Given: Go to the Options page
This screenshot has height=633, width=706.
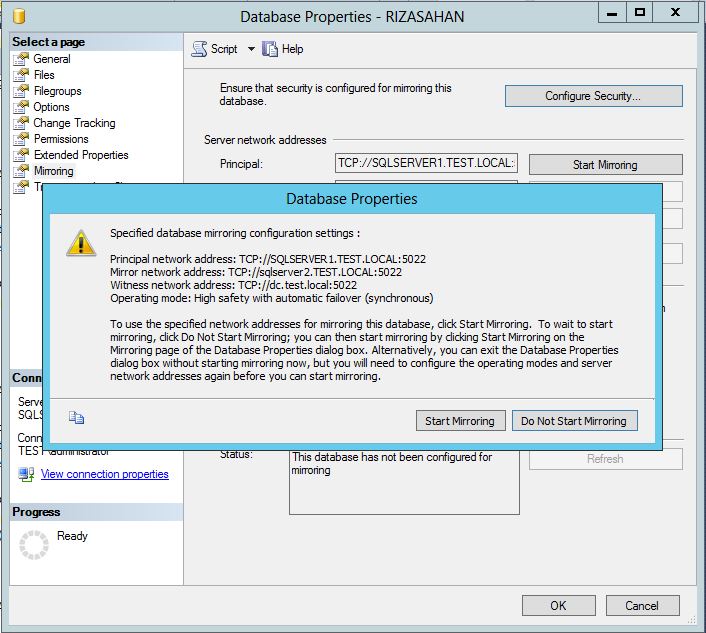Looking at the screenshot, I should [51, 107].
